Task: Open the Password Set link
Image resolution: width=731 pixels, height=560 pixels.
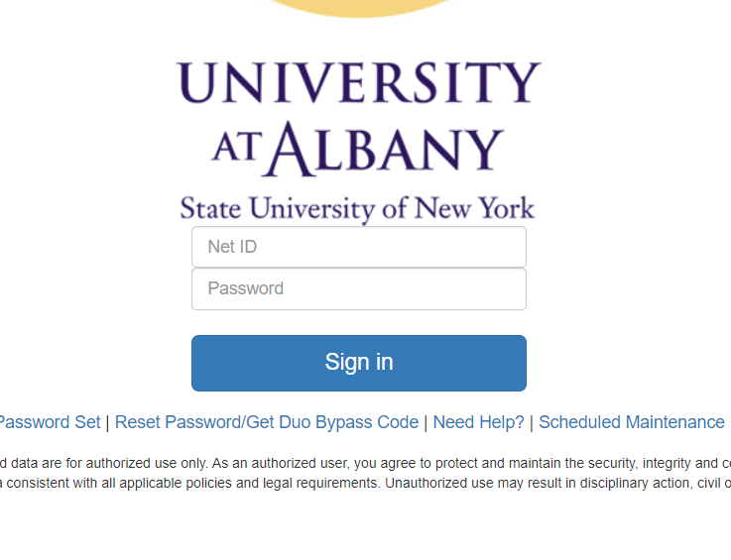Action: 50,422
